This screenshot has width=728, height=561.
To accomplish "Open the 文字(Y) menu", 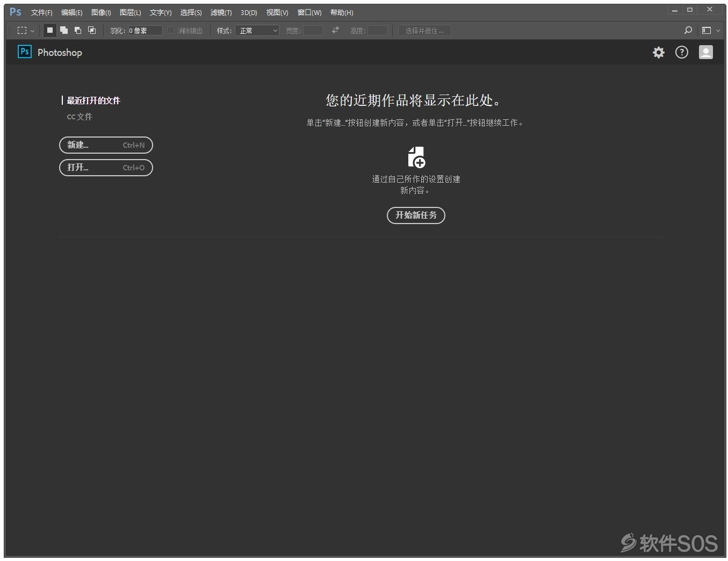I will pyautogui.click(x=161, y=12).
